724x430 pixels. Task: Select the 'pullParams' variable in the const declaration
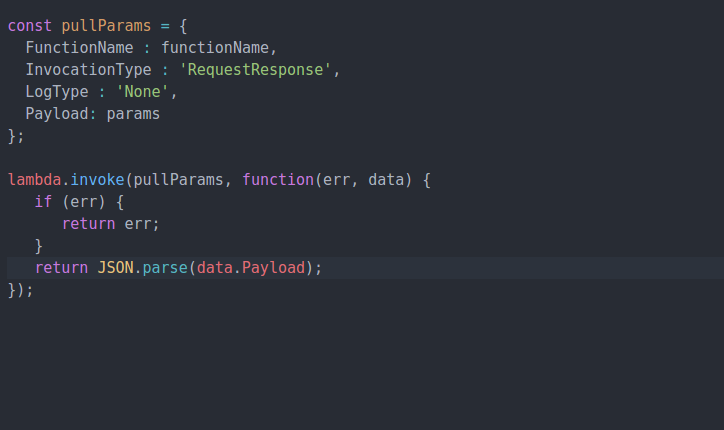click(106, 26)
